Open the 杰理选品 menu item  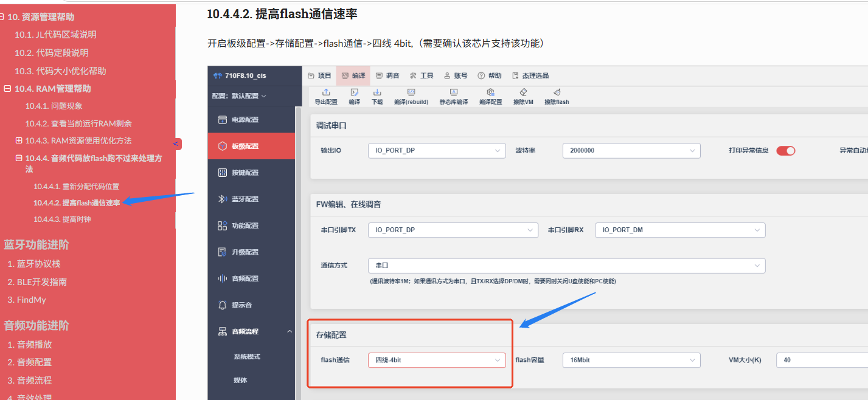(x=530, y=76)
